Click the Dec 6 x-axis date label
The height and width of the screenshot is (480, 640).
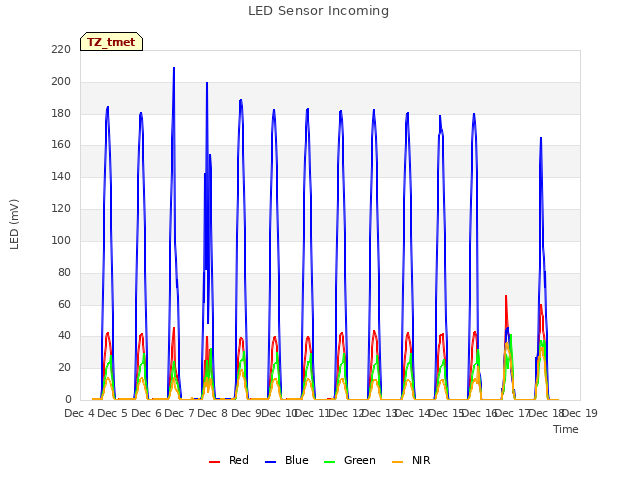[146, 413]
